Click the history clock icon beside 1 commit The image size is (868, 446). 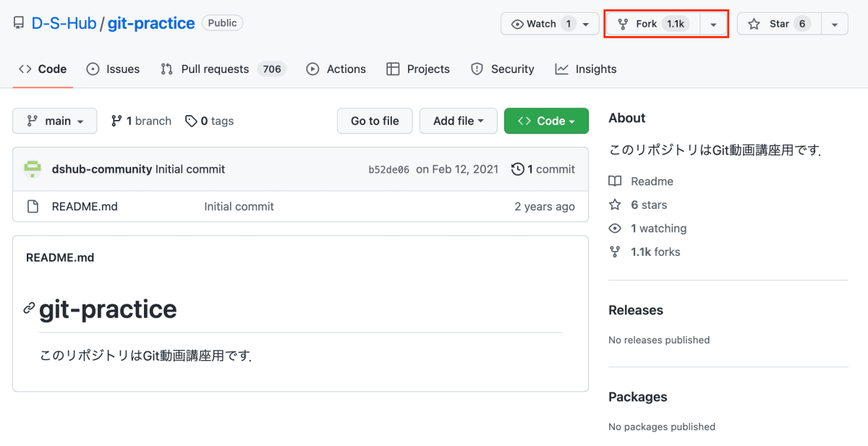(x=518, y=169)
